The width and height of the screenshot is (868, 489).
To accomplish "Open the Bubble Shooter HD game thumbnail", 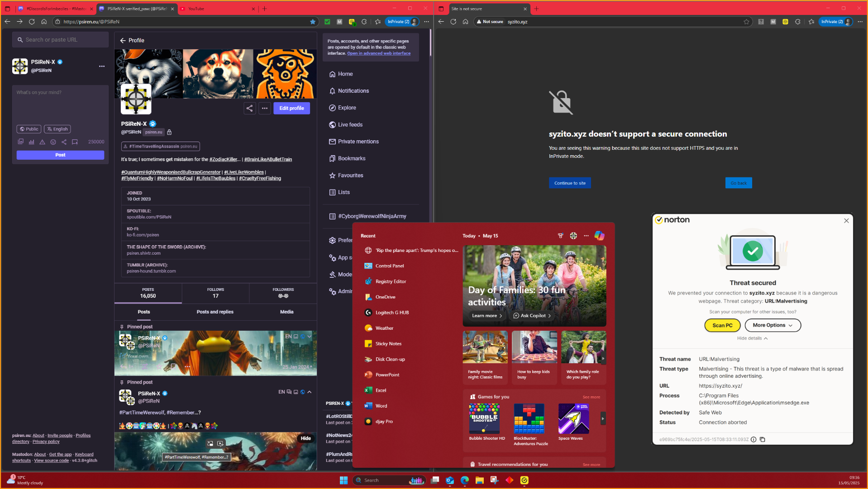I will point(484,419).
